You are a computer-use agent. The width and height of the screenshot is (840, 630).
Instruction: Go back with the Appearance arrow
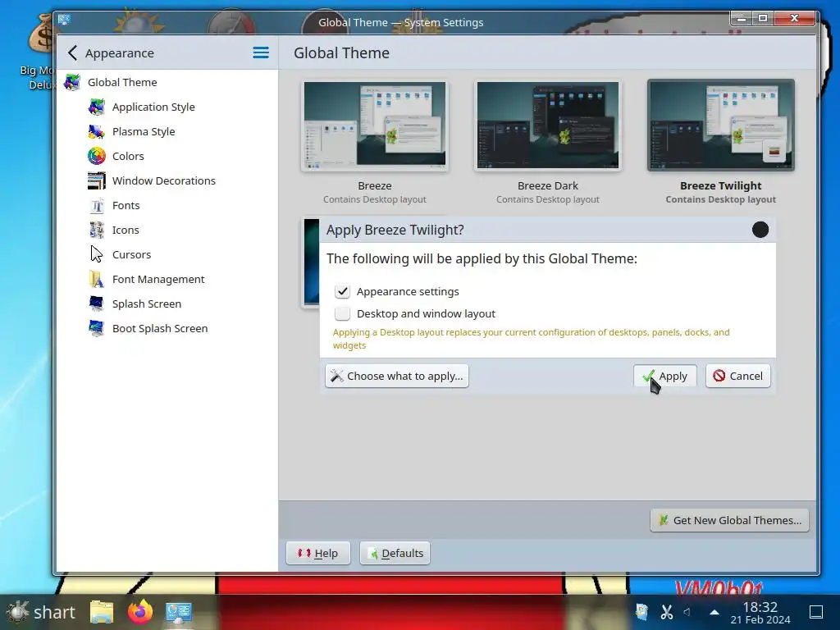point(73,53)
